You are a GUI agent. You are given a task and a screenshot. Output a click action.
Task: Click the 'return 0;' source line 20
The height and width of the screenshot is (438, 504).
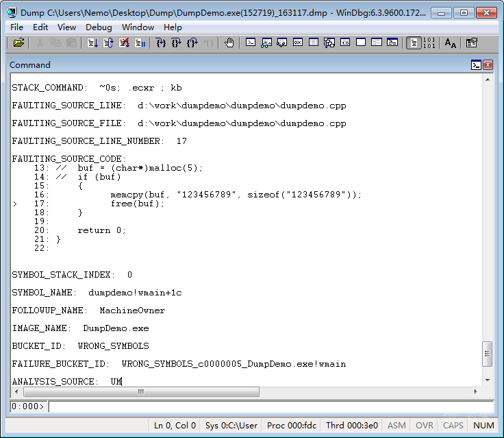coord(101,230)
